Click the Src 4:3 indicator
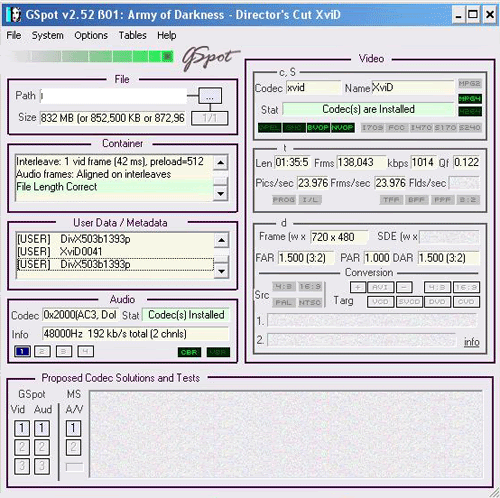500x498 pixels. (x=284, y=286)
